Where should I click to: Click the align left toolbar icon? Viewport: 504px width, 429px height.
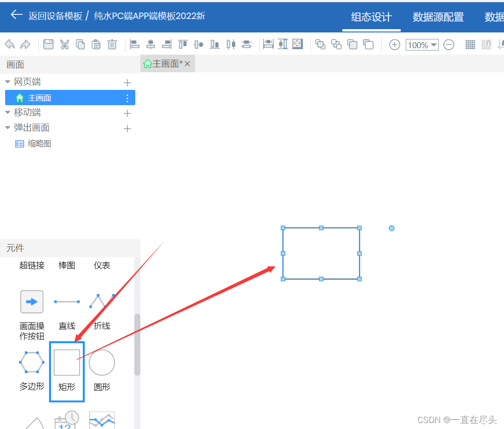(134, 44)
